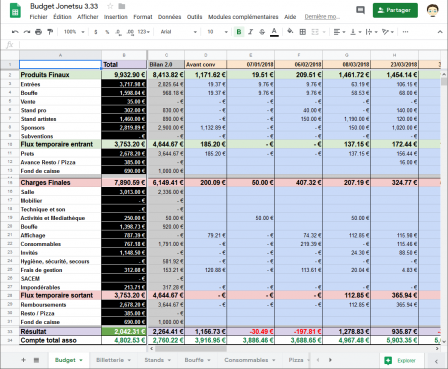The width and height of the screenshot is (448, 369).
Task: Decrease decimal places
Action: click(118, 32)
